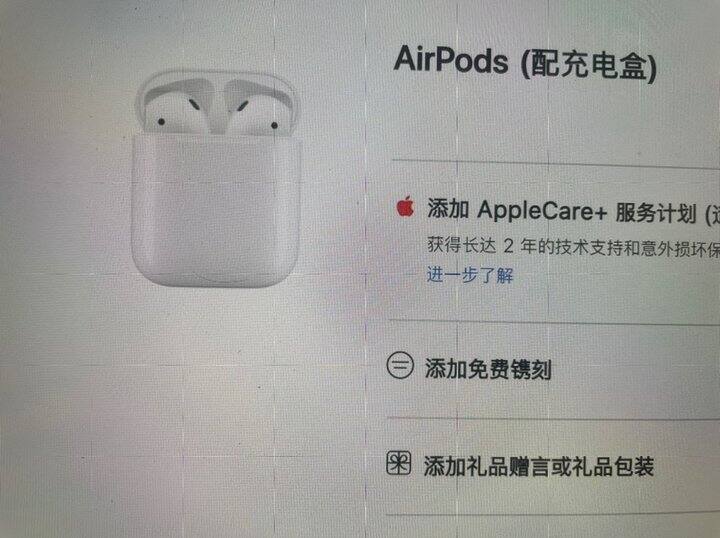Open the 进一步了解 link

pos(470,275)
